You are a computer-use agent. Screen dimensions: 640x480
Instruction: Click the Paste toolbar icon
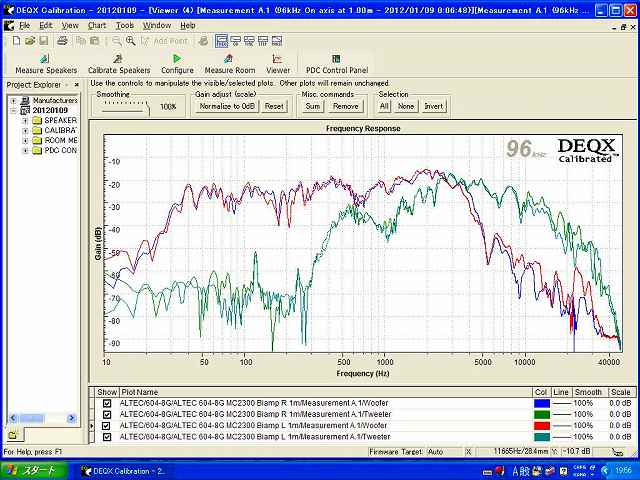[95, 40]
